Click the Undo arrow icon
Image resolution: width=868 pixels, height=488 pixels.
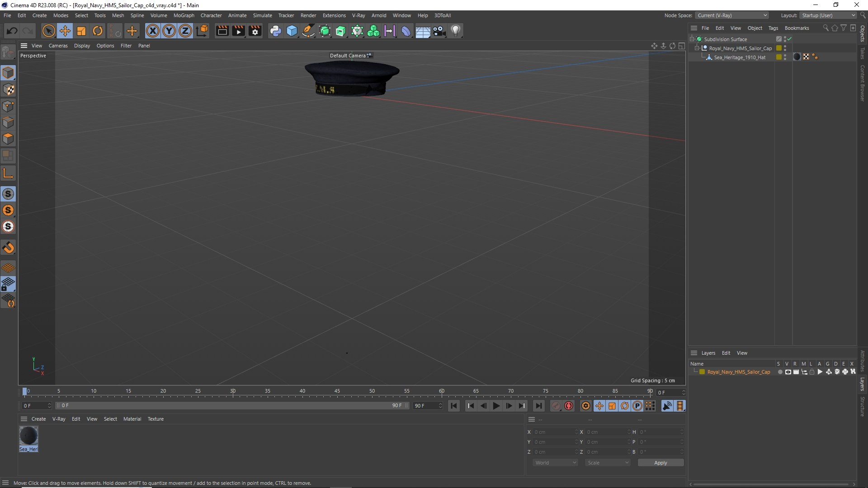click(x=12, y=31)
